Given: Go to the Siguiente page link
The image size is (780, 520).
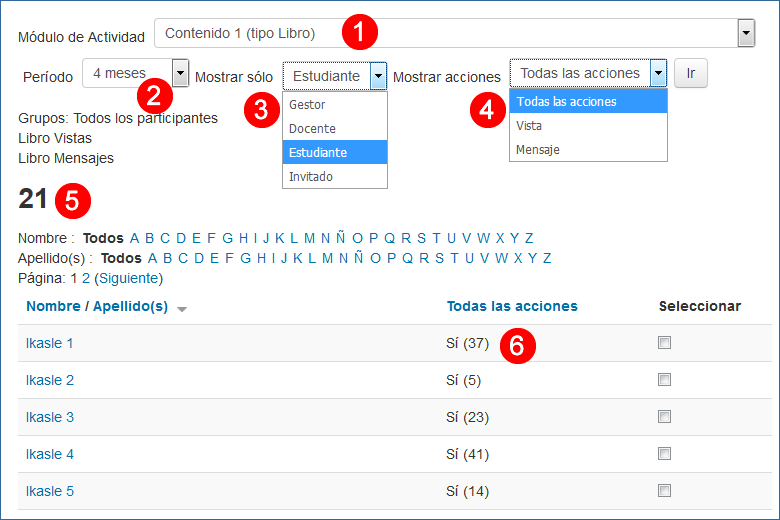Looking at the screenshot, I should [x=127, y=277].
